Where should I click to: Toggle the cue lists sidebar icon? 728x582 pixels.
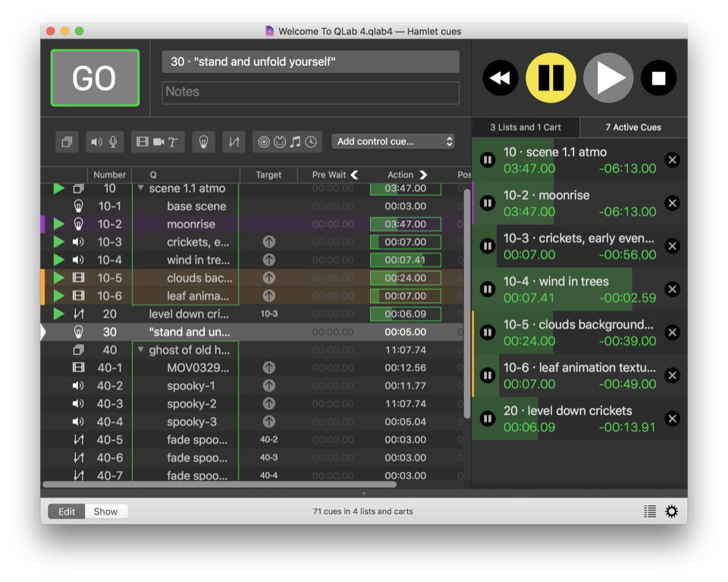coord(650,511)
